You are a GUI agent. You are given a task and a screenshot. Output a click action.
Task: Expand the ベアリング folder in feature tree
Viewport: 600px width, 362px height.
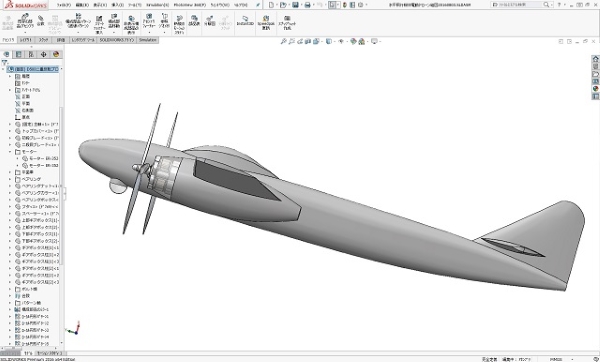click(10, 179)
